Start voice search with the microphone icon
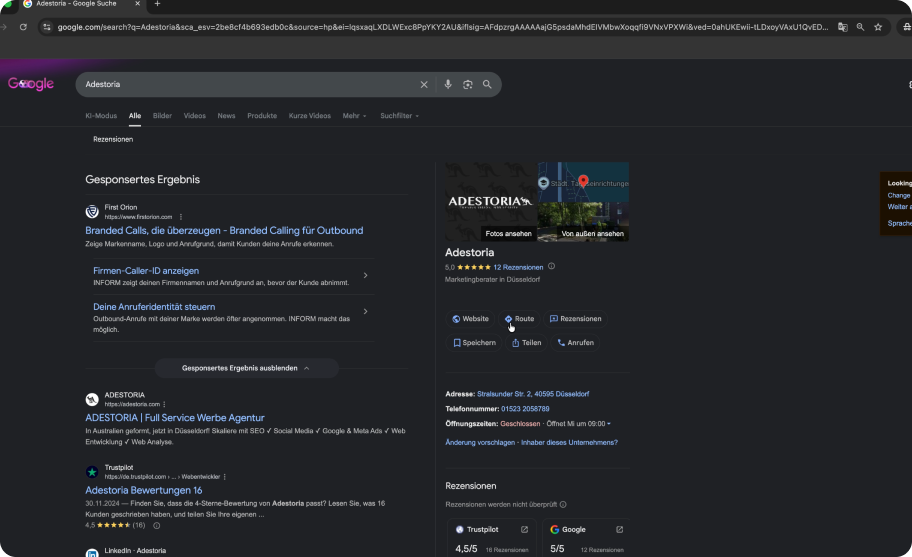Screen dimensions: 912x557 448,84
